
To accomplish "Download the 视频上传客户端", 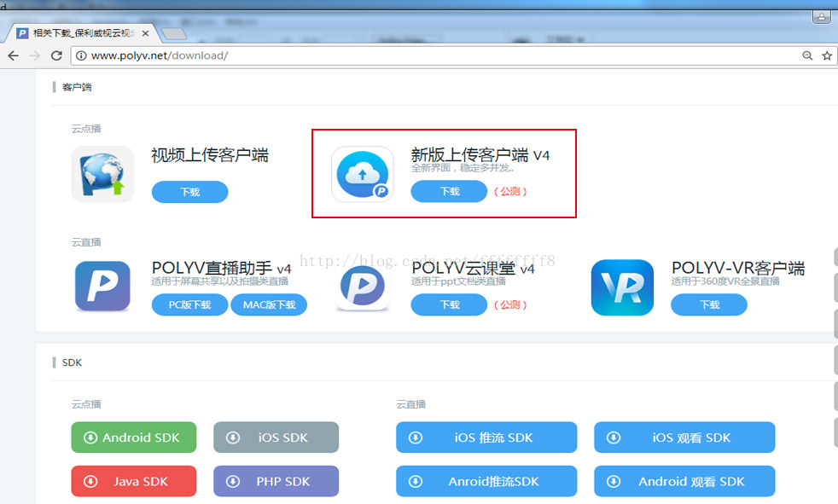I will (x=189, y=192).
